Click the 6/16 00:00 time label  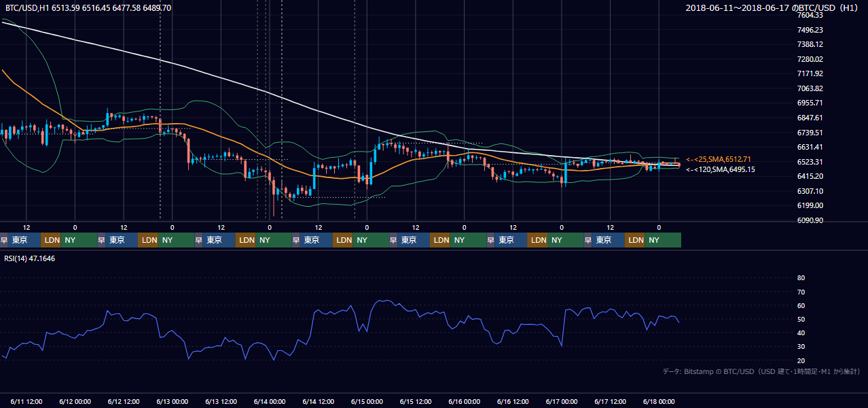(x=465, y=402)
